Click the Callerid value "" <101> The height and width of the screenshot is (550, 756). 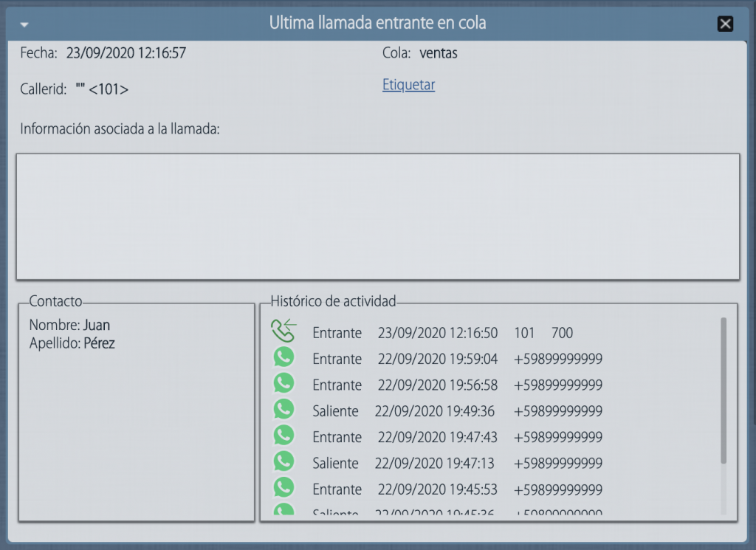point(102,89)
